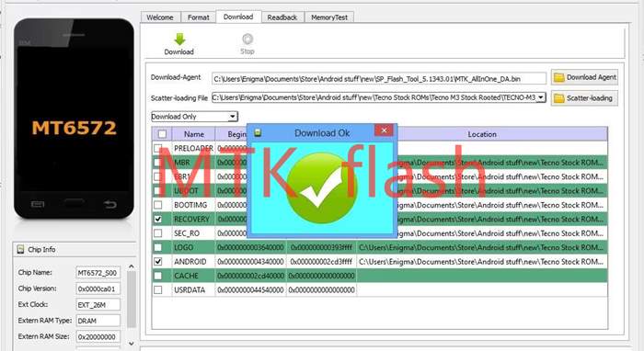Select the CACHE partition name
Viewport: 644px width, 351px height.
[186, 276]
